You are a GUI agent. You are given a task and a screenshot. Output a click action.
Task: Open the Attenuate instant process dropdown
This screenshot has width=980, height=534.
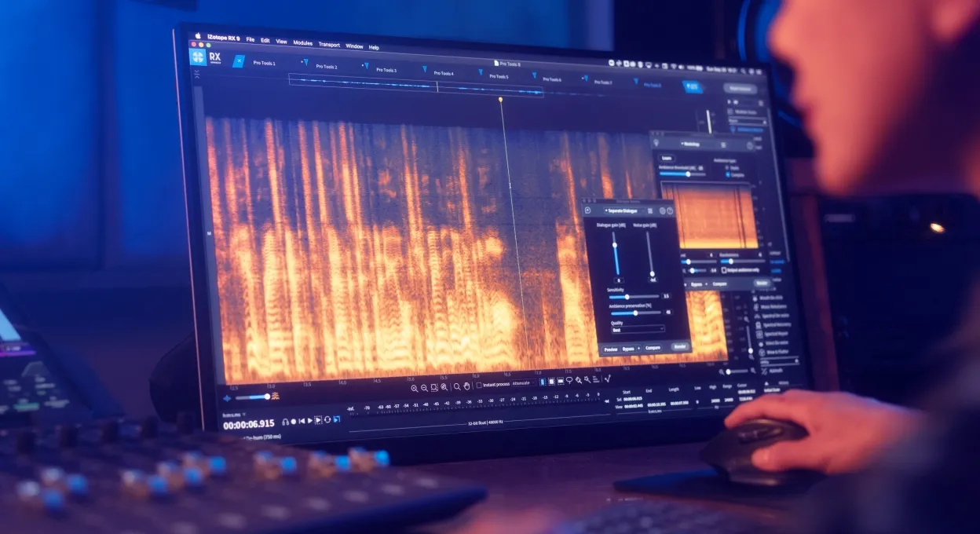(x=524, y=383)
